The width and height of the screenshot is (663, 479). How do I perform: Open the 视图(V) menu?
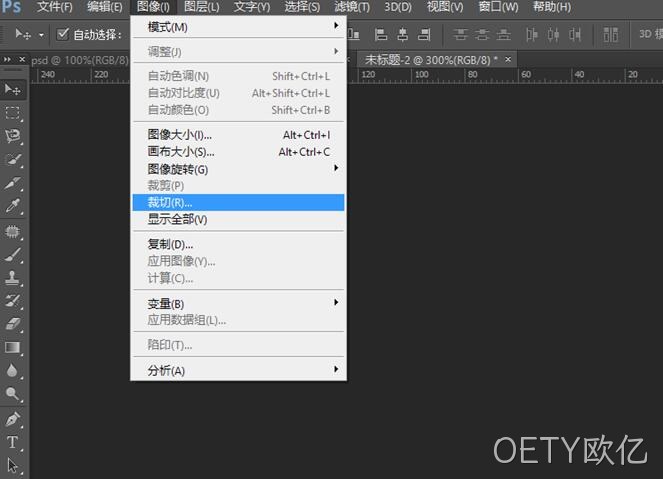[x=445, y=7]
